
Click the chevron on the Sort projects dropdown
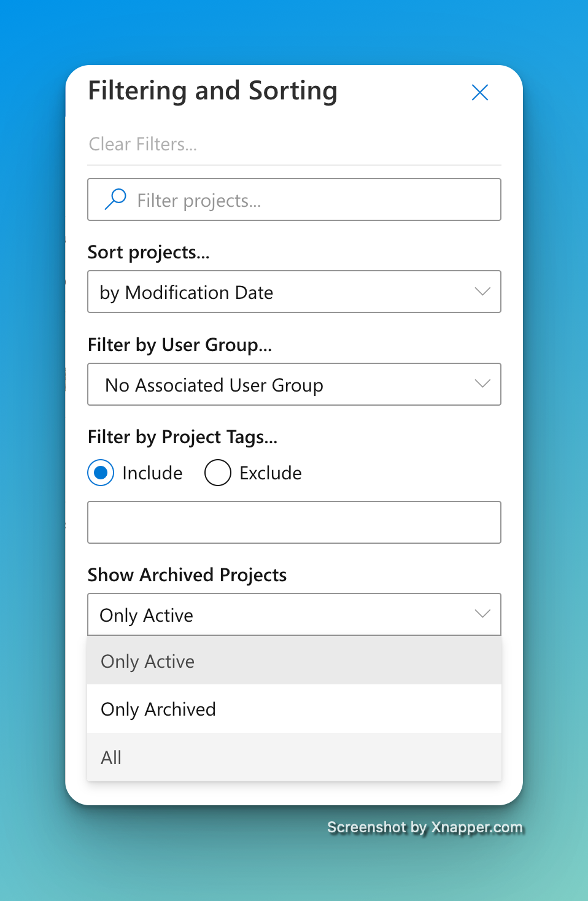tap(482, 292)
